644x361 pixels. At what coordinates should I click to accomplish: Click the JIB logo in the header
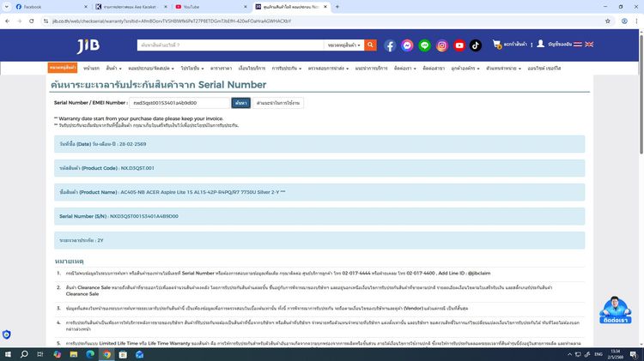click(88, 45)
